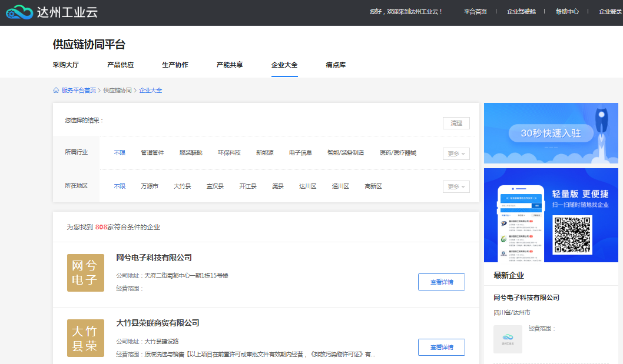Image resolution: width=623 pixels, height=364 pixels.
Task: Filter by 电子信息 industry
Action: [300, 153]
